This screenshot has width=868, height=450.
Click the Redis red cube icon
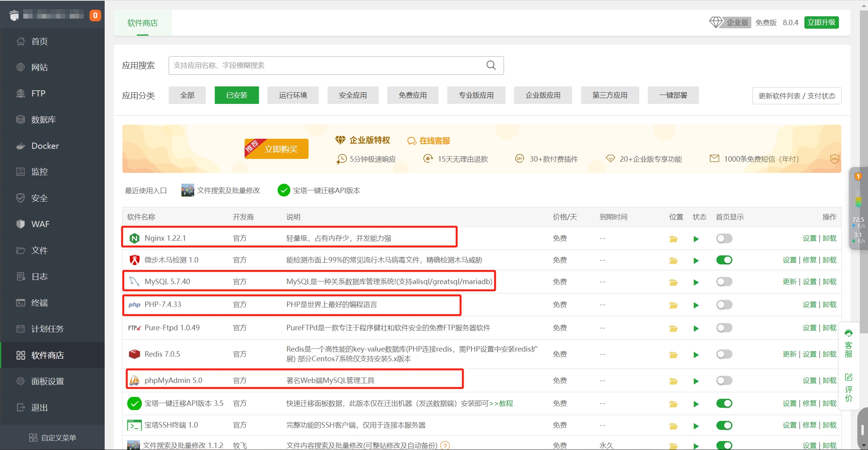134,354
